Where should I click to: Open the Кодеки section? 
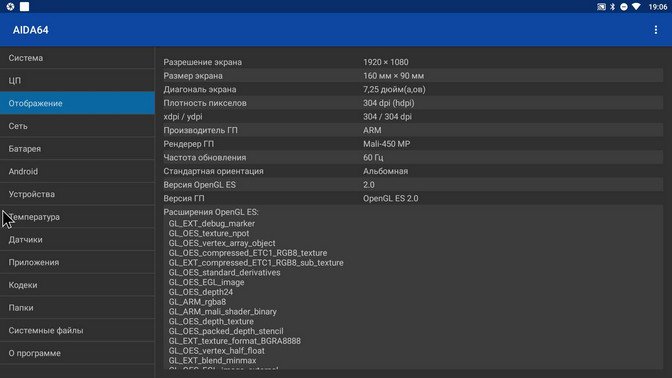(77, 285)
